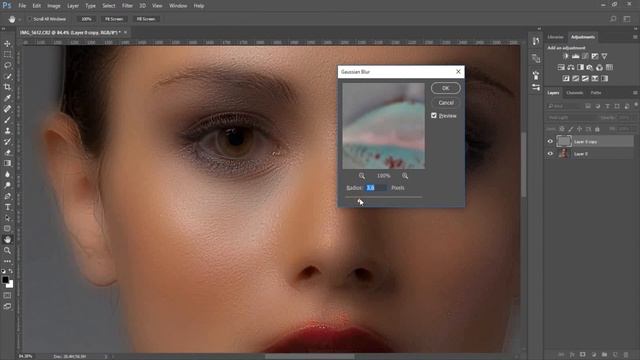Viewport: 640px width, 360px height.
Task: Select the Gradient tool
Action: click(x=7, y=163)
